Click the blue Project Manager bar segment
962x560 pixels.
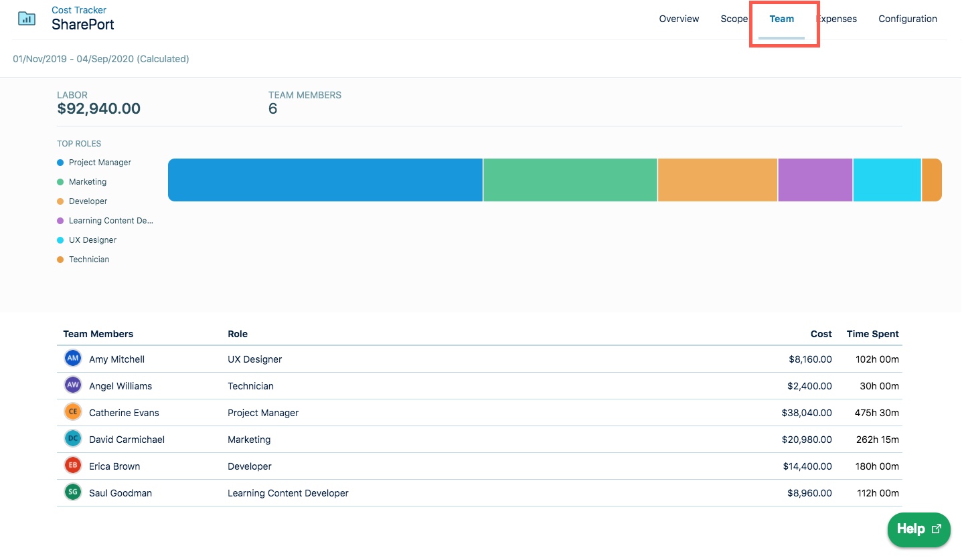(x=325, y=180)
